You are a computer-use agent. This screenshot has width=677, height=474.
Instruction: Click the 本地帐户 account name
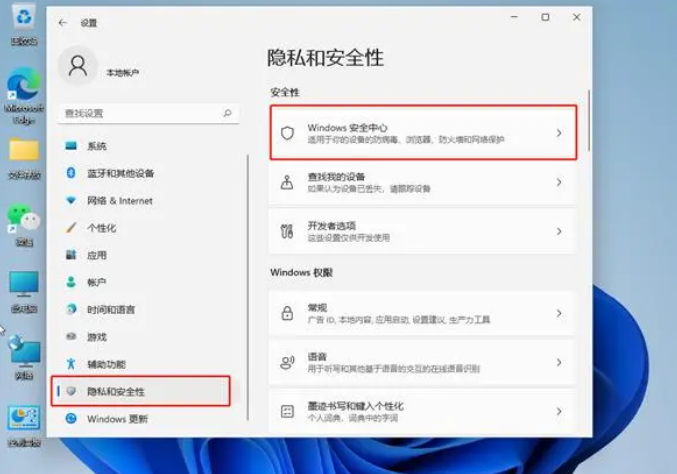click(123, 73)
